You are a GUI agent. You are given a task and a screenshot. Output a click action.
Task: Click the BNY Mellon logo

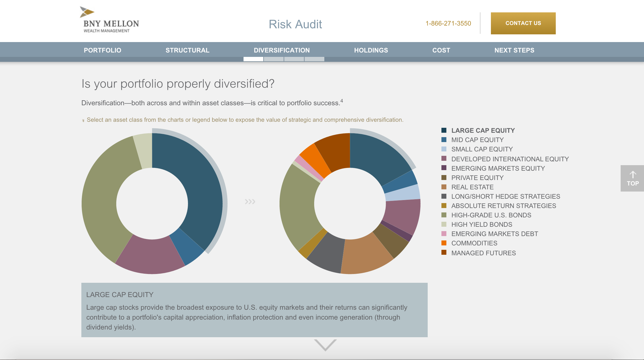[x=109, y=20]
